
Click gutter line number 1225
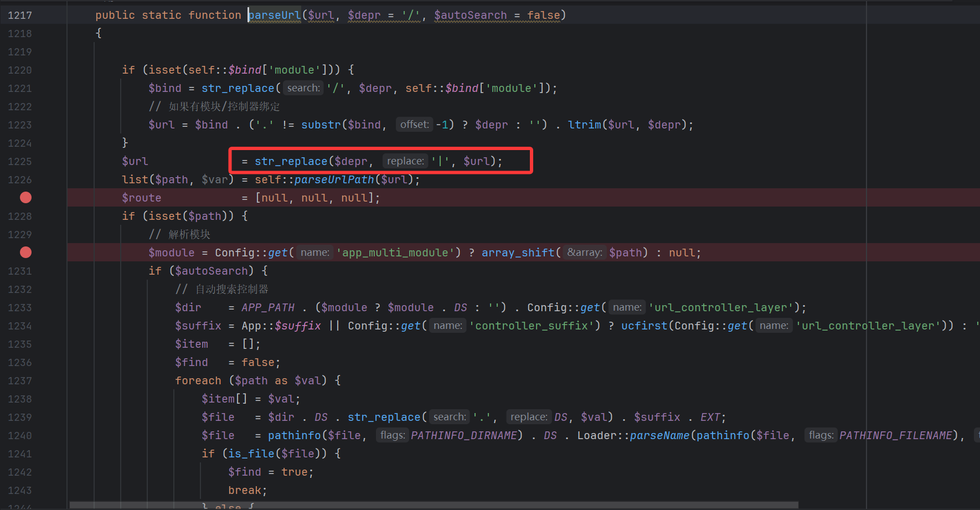point(20,162)
